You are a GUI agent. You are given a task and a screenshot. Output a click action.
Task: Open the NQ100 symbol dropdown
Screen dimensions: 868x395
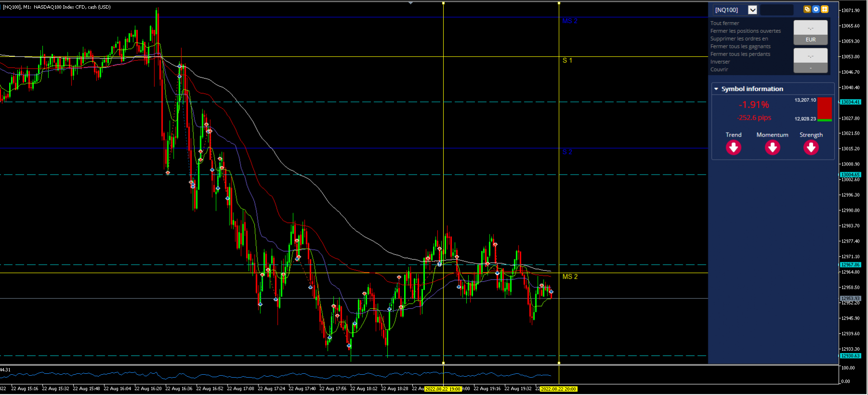[752, 10]
